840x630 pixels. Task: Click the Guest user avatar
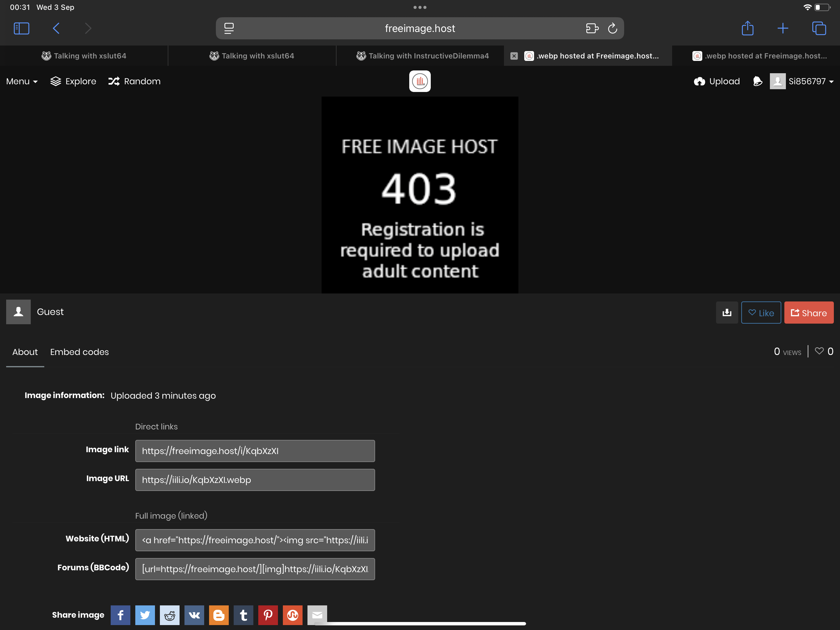pos(18,312)
